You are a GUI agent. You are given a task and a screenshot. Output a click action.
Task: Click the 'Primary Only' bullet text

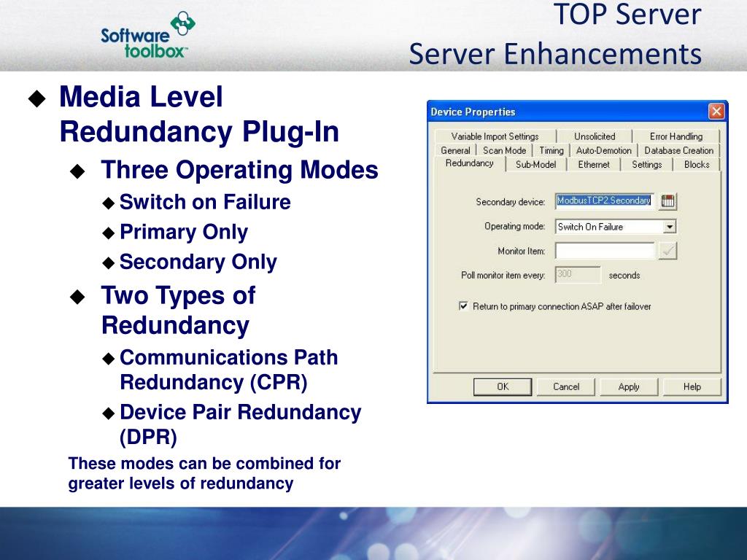pyautogui.click(x=184, y=233)
